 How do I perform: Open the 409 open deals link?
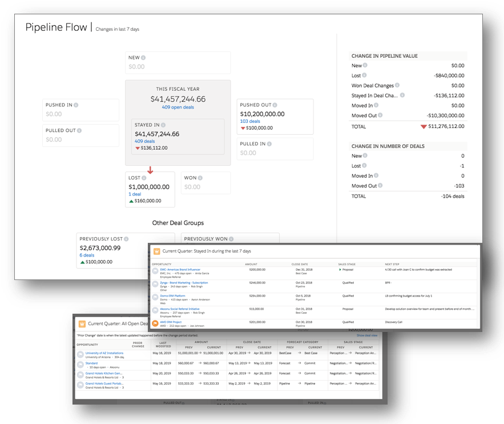pyautogui.click(x=178, y=107)
